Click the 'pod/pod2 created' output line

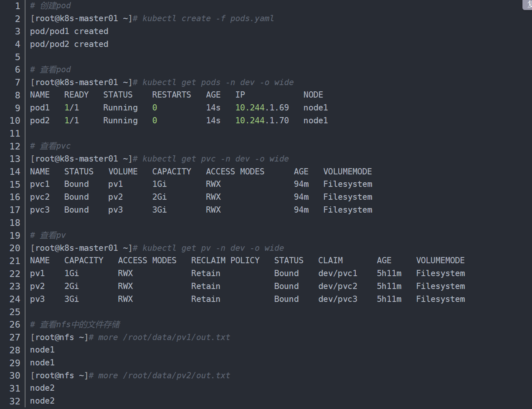69,44
